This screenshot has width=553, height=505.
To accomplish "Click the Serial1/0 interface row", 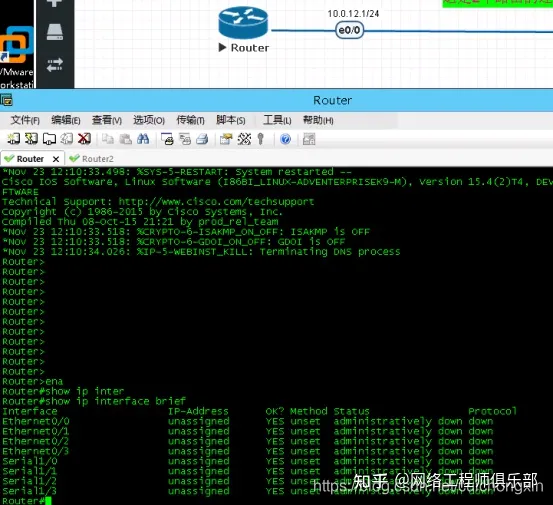I will 248,461.
